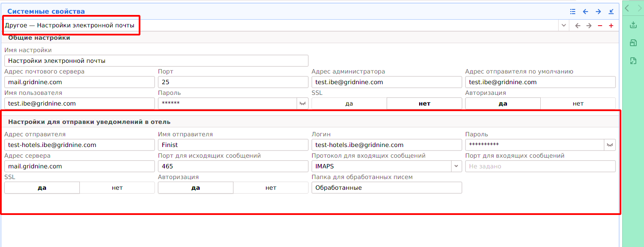Image resolution: width=644 pixels, height=247 pixels.
Task: Open the incoming protocol IMAPS dropdown
Action: (456, 166)
